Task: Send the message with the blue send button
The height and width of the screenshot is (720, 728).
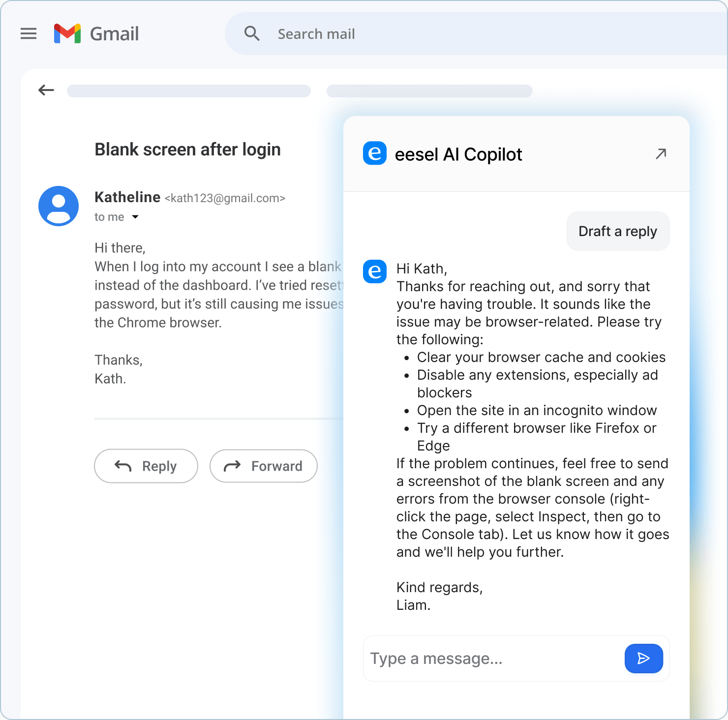Action: [x=644, y=659]
